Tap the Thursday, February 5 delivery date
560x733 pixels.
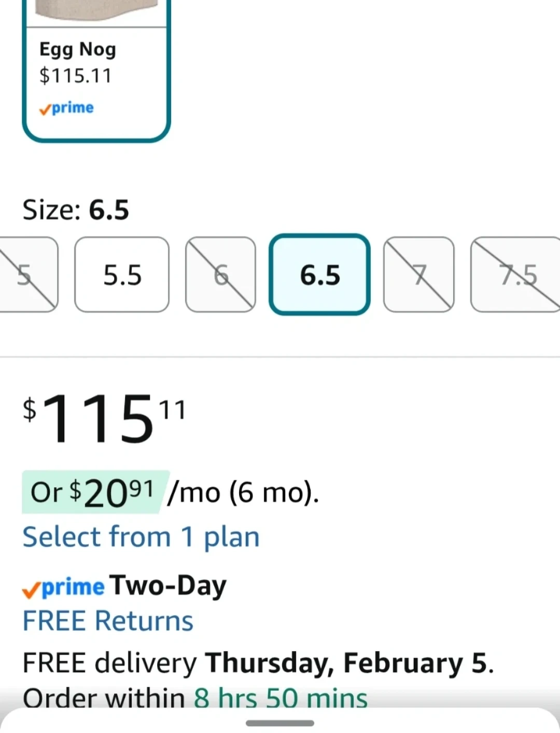coord(348,663)
